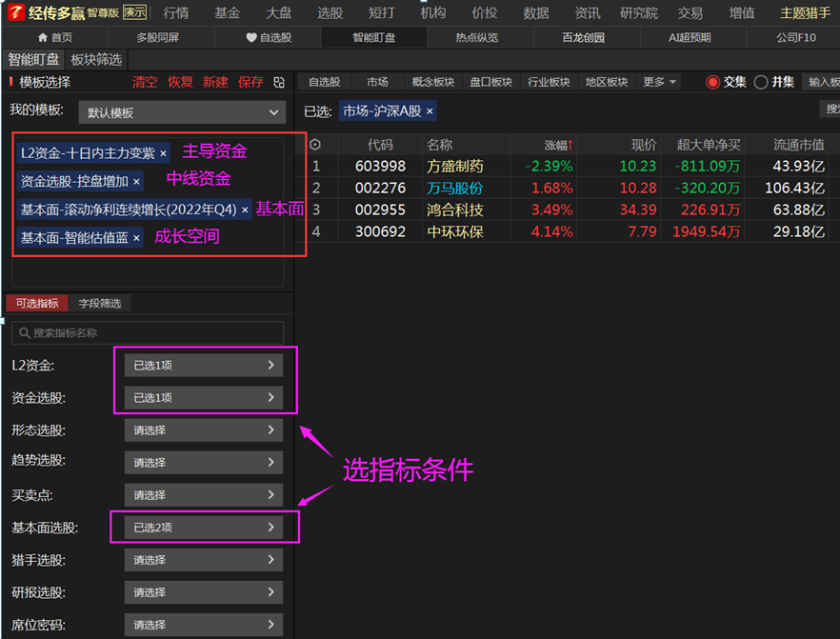Viewport: 840px width, 639px height.
Task: Open the 基金 top menu
Action: click(228, 12)
